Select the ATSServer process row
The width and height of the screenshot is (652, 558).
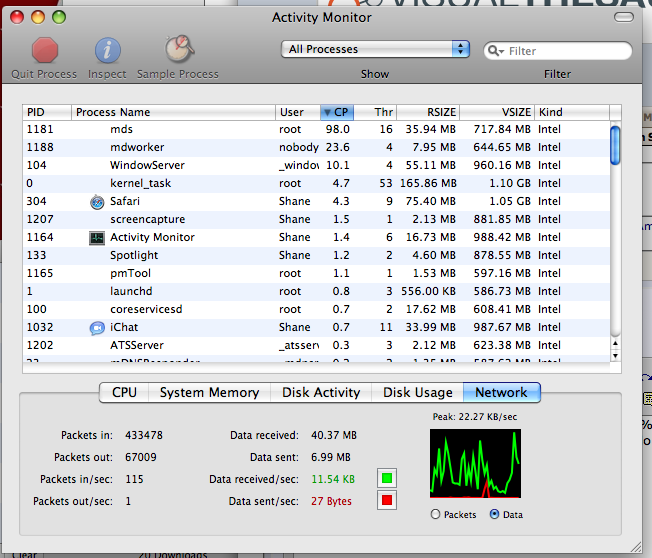316,345
